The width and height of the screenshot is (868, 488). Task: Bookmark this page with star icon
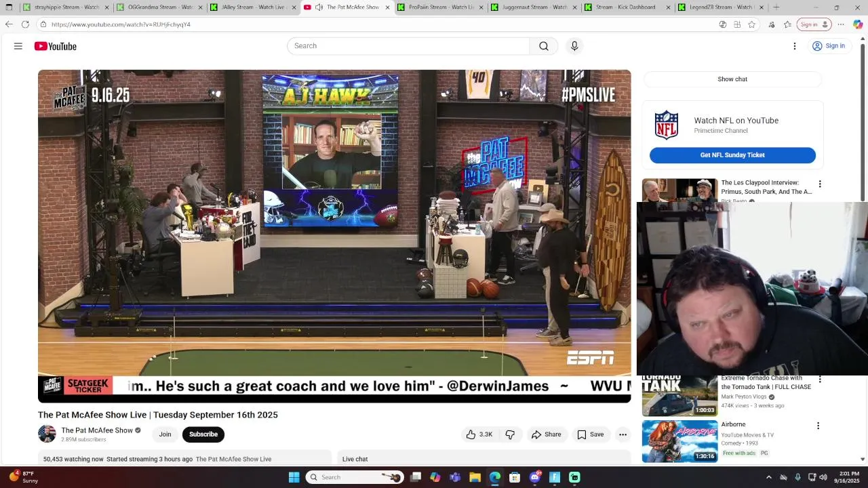click(x=752, y=24)
